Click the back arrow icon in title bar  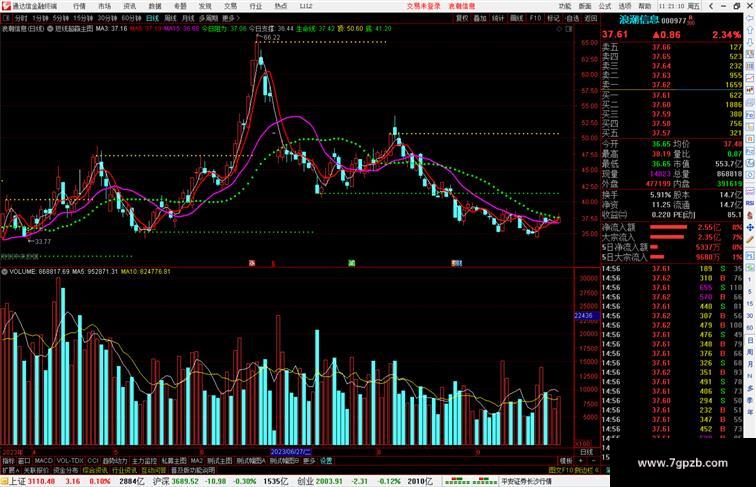click(x=711, y=6)
